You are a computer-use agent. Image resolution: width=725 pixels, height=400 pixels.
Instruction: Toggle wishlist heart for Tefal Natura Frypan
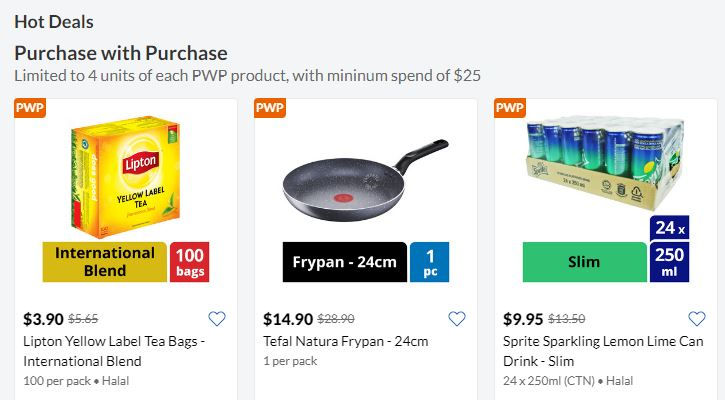(x=457, y=319)
